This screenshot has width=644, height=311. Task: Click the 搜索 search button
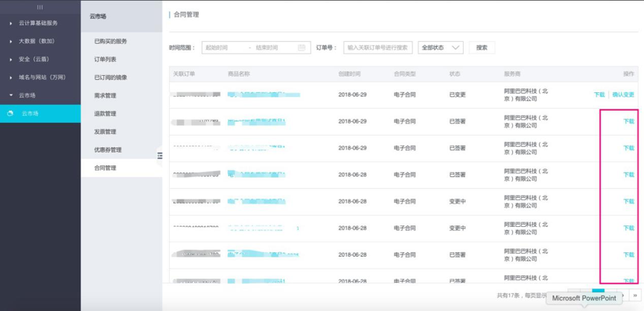point(482,48)
